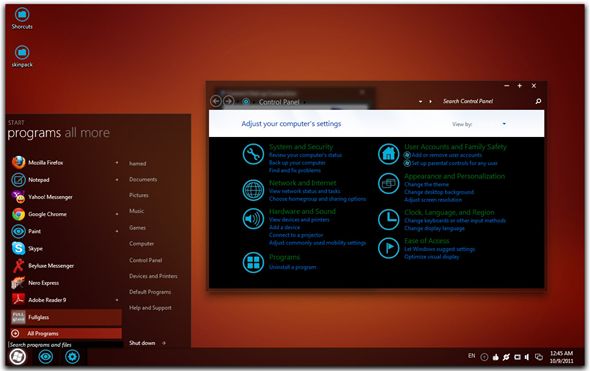This screenshot has height=371, width=590.
Task: Open the Network and Internet link
Action: (x=303, y=183)
